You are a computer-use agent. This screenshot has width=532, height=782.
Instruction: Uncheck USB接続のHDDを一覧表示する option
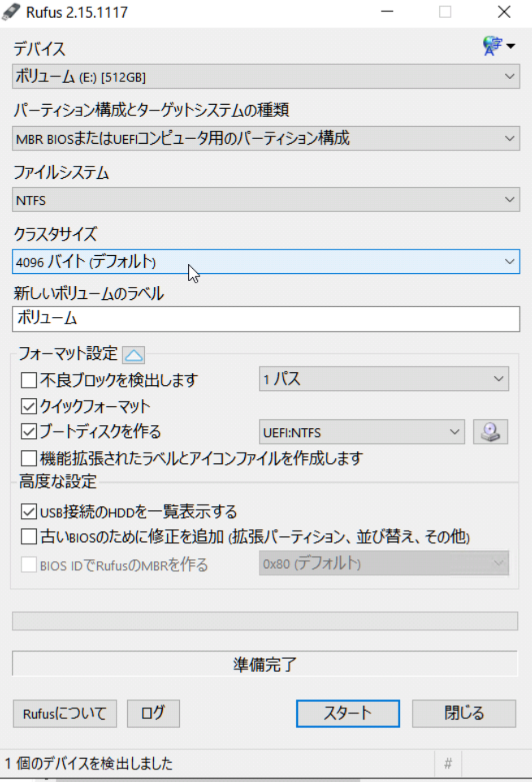click(29, 512)
